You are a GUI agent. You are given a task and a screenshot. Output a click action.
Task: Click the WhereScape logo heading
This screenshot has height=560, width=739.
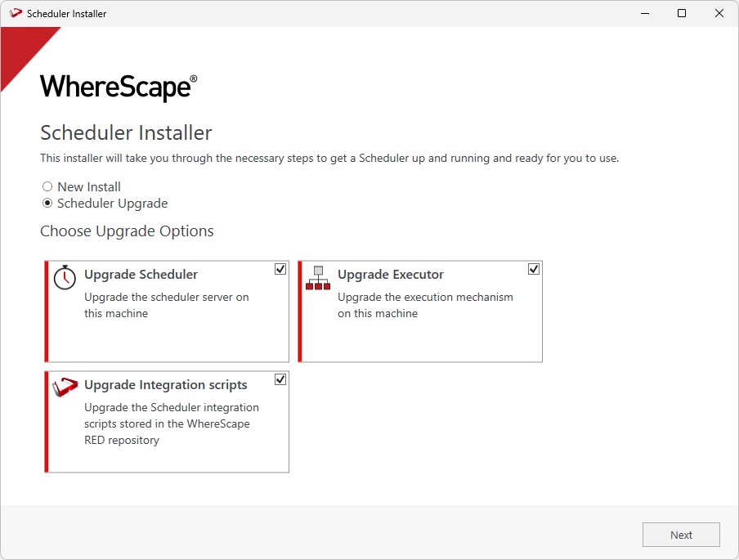point(119,87)
